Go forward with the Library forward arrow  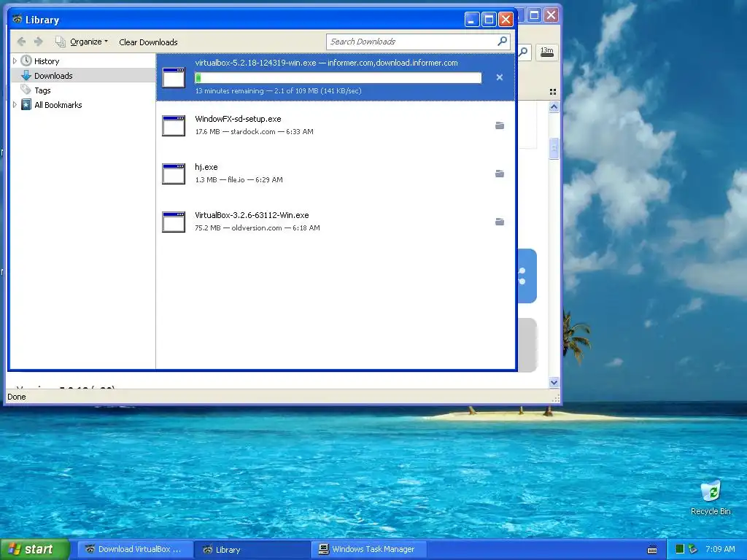click(x=39, y=42)
